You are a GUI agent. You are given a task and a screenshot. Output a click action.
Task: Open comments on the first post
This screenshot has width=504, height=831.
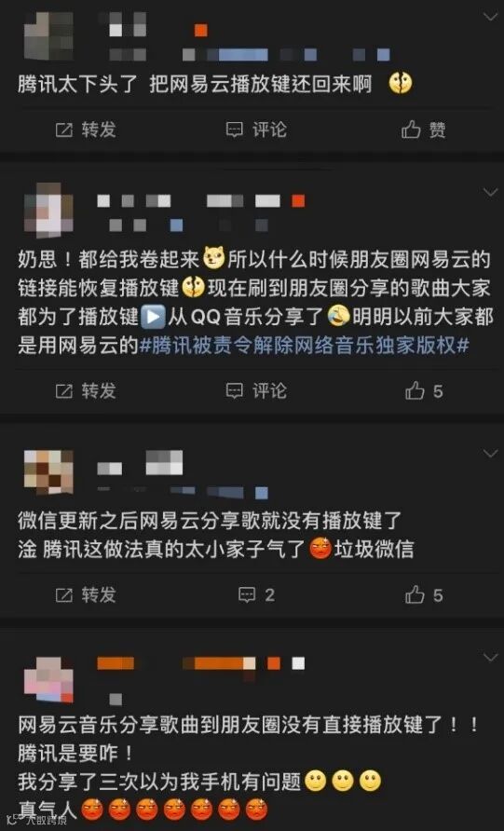tap(256, 129)
